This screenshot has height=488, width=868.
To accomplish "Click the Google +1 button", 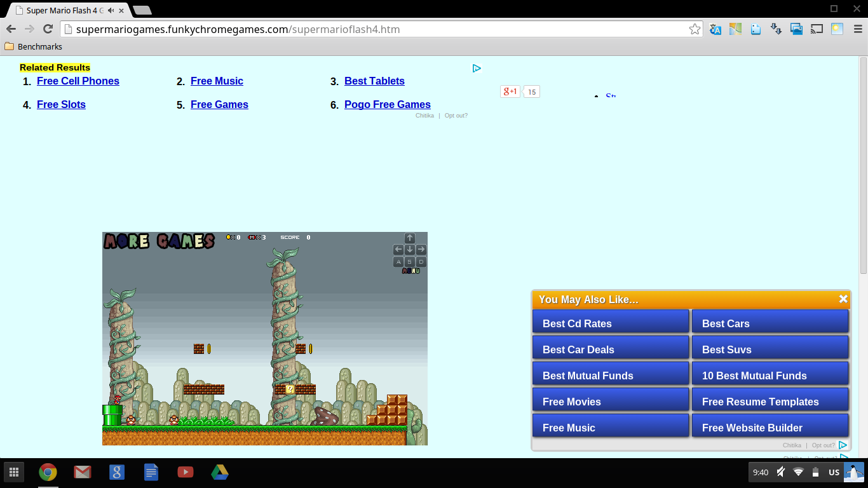I will (x=510, y=91).
